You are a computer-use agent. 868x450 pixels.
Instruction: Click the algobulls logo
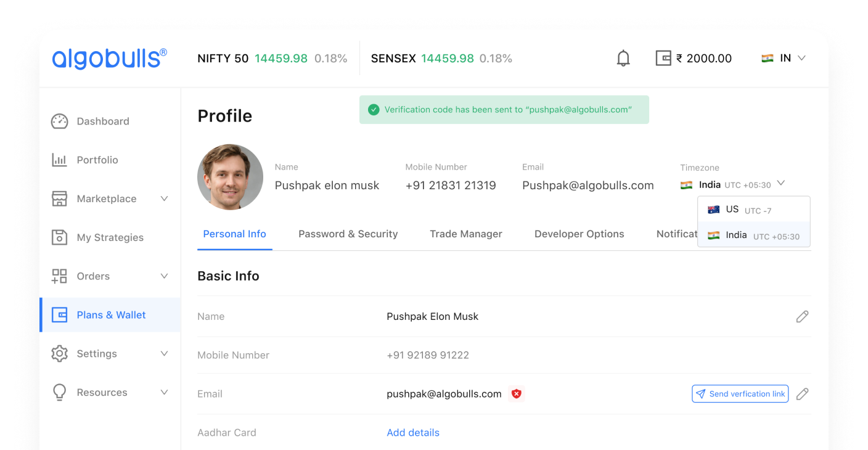pyautogui.click(x=109, y=59)
